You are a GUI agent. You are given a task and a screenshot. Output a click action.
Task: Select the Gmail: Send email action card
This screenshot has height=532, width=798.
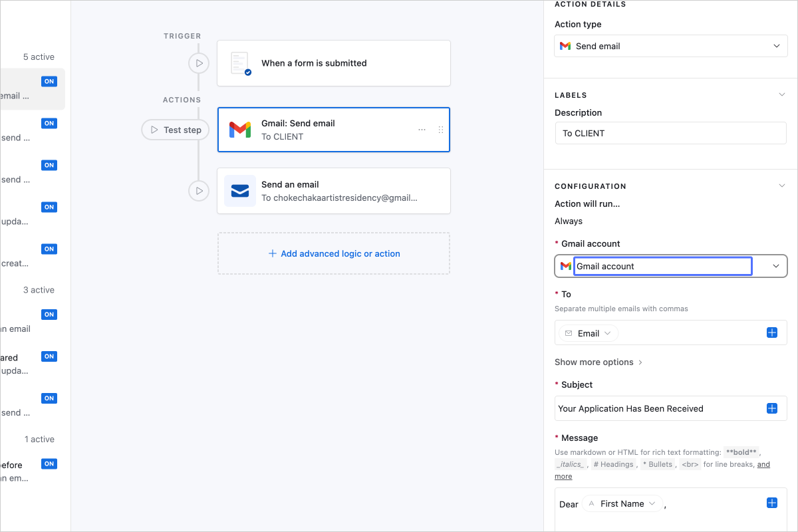(334, 130)
